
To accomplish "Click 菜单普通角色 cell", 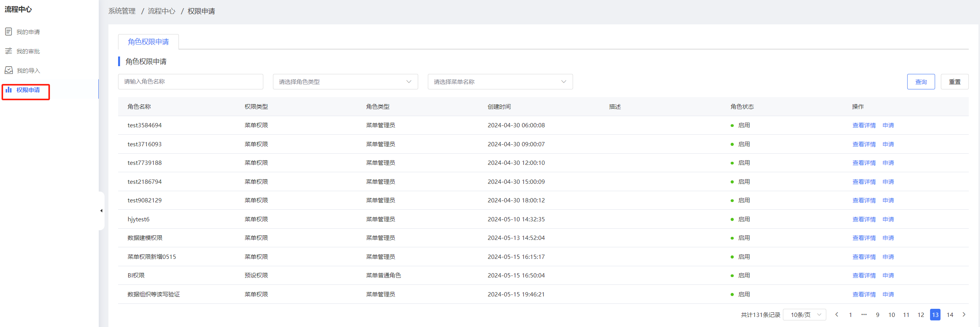I will pos(383,276).
